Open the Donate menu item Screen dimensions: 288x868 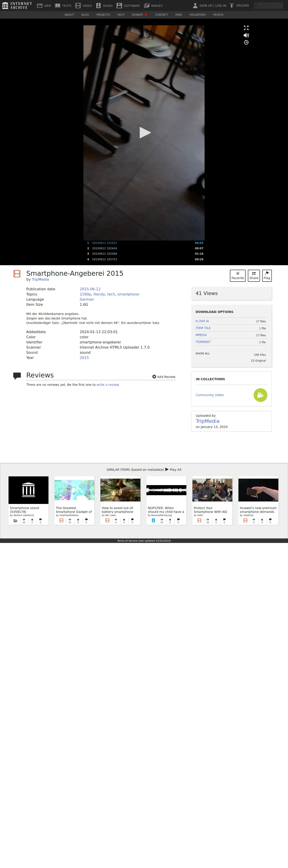point(139,15)
